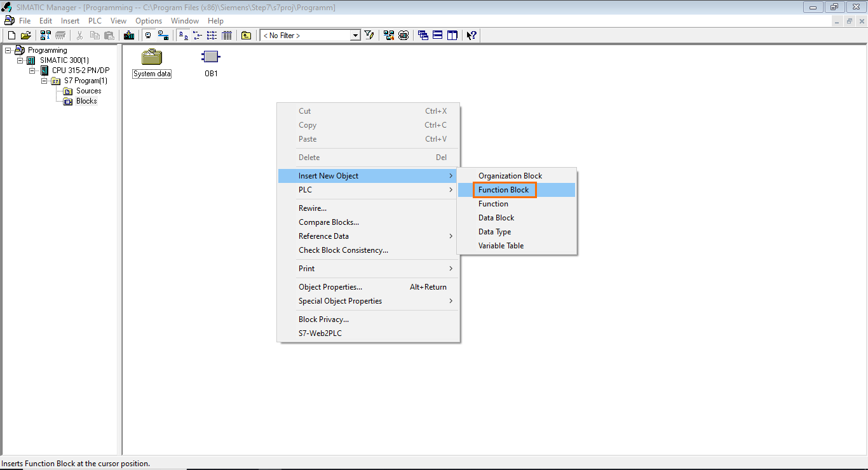Select S7 Program(1) in tree
The width and height of the screenshot is (868, 470).
tap(86, 81)
